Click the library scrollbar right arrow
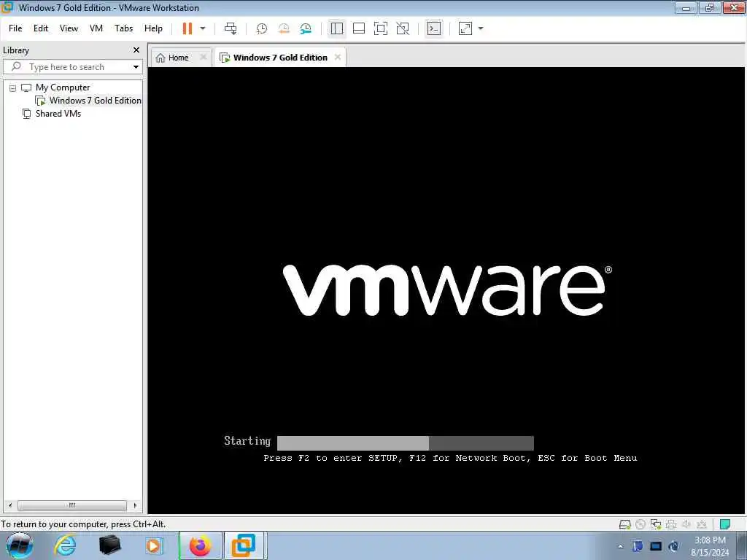Image resolution: width=747 pixels, height=560 pixels. pyautogui.click(x=135, y=505)
